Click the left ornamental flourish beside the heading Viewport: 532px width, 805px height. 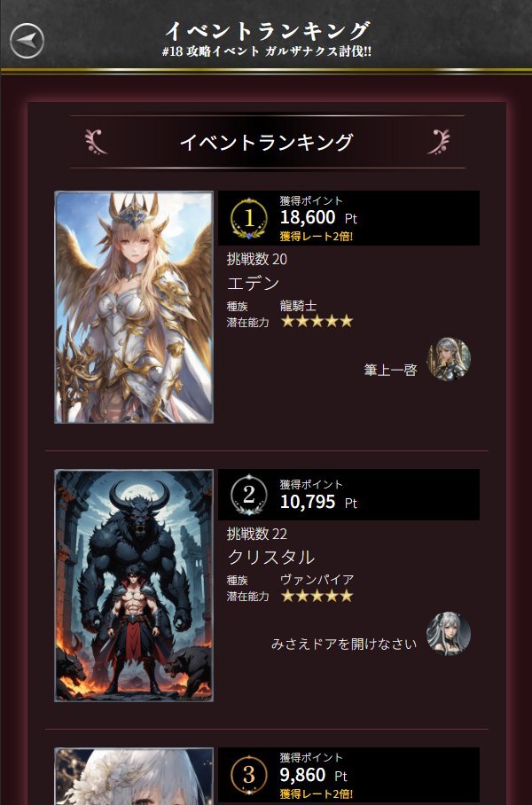pos(96,142)
